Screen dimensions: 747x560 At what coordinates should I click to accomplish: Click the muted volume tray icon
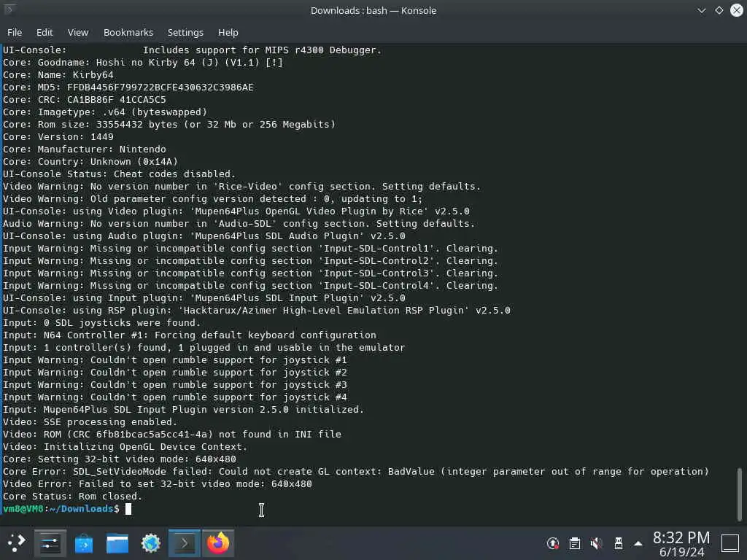(x=597, y=542)
